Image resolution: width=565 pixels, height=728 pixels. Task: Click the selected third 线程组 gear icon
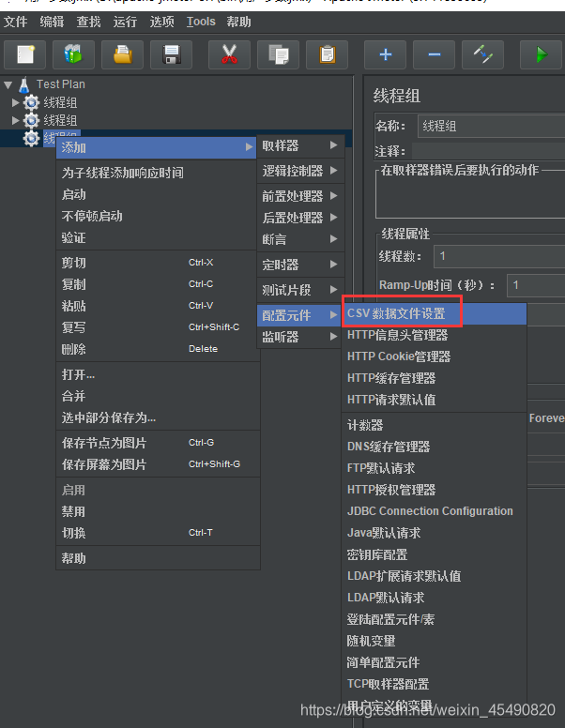tap(31, 138)
